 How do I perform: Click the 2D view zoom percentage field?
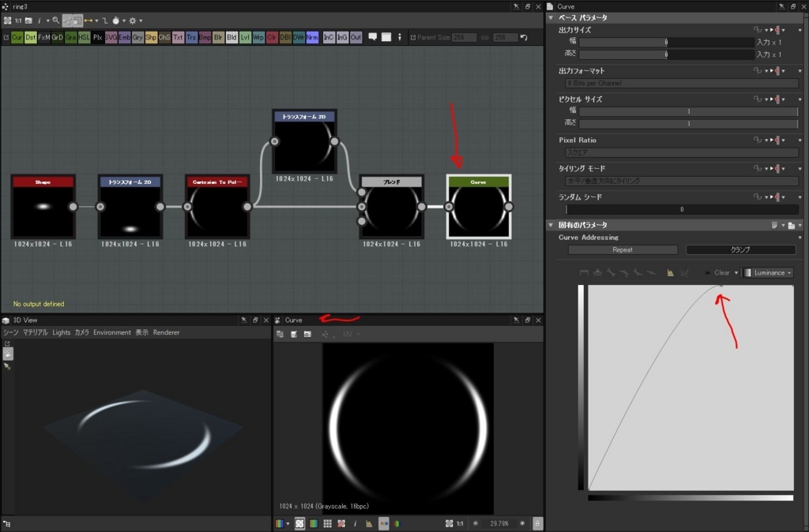pyautogui.click(x=499, y=523)
